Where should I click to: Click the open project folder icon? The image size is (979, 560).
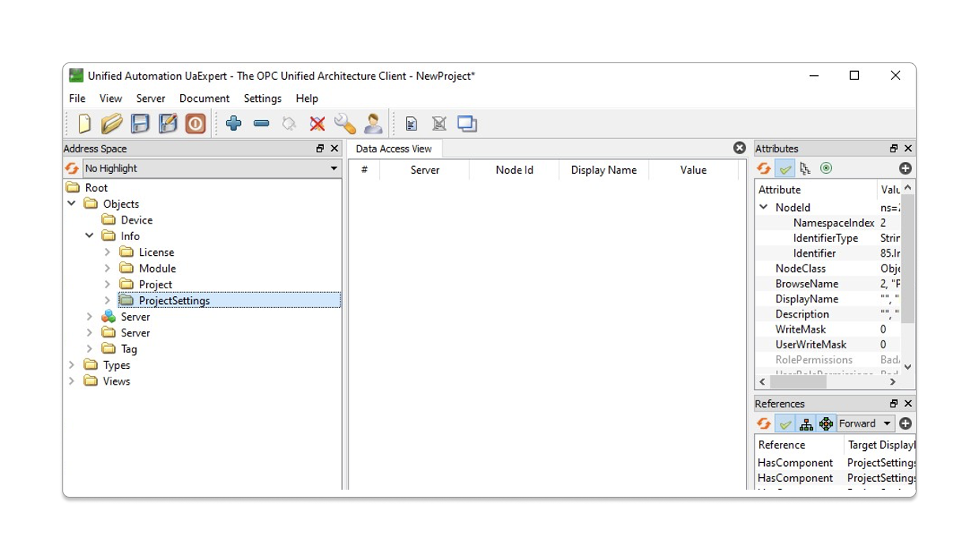(x=111, y=123)
